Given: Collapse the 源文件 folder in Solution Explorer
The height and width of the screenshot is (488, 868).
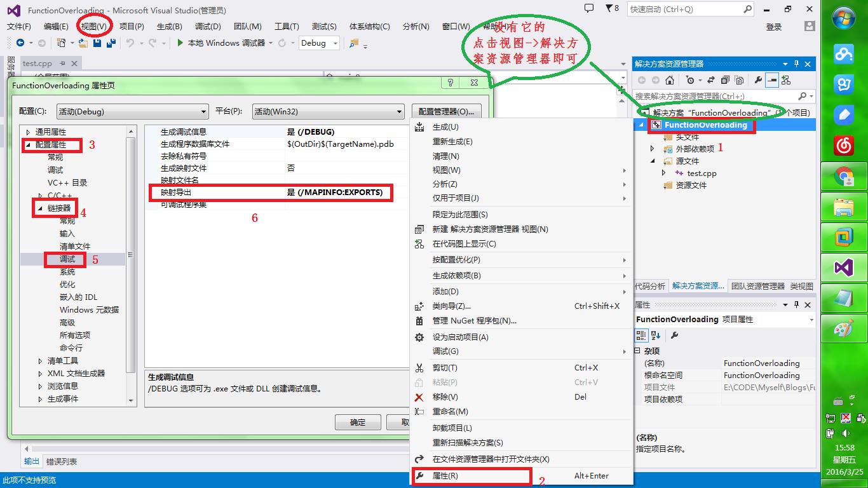Looking at the screenshot, I should 652,161.
